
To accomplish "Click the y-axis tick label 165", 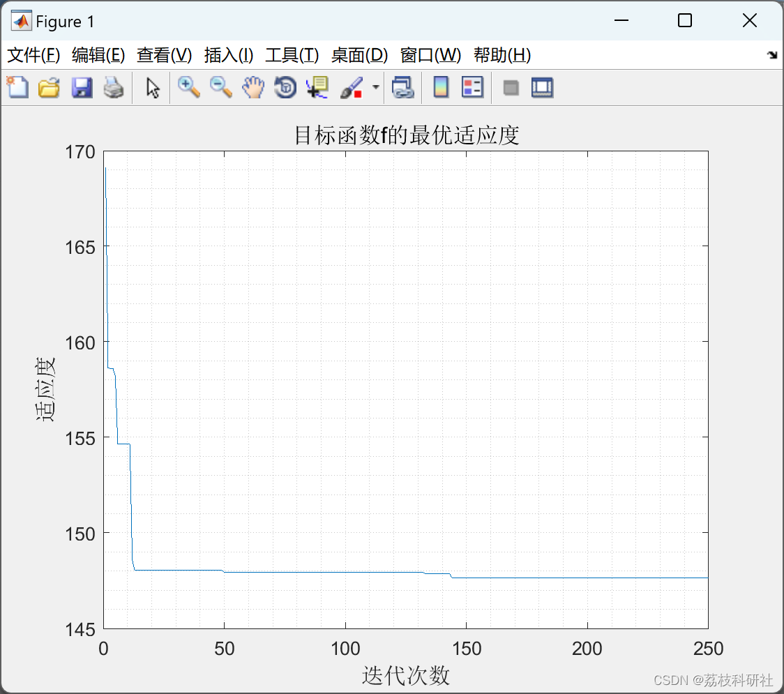I will 80,247.
